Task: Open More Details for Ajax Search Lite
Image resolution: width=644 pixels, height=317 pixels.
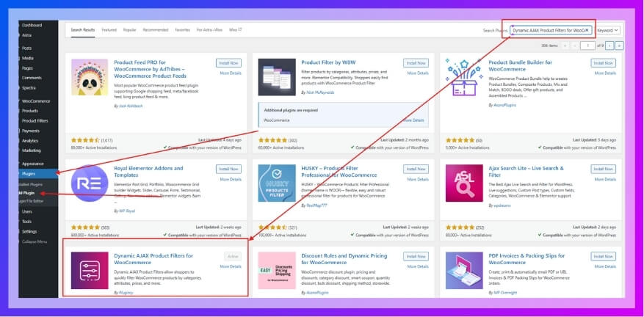Action: tap(605, 179)
